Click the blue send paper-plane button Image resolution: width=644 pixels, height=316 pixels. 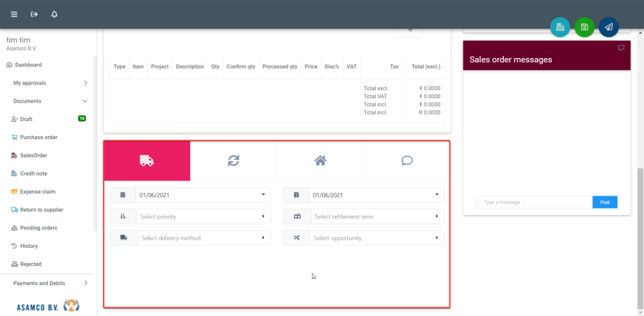[x=608, y=27]
